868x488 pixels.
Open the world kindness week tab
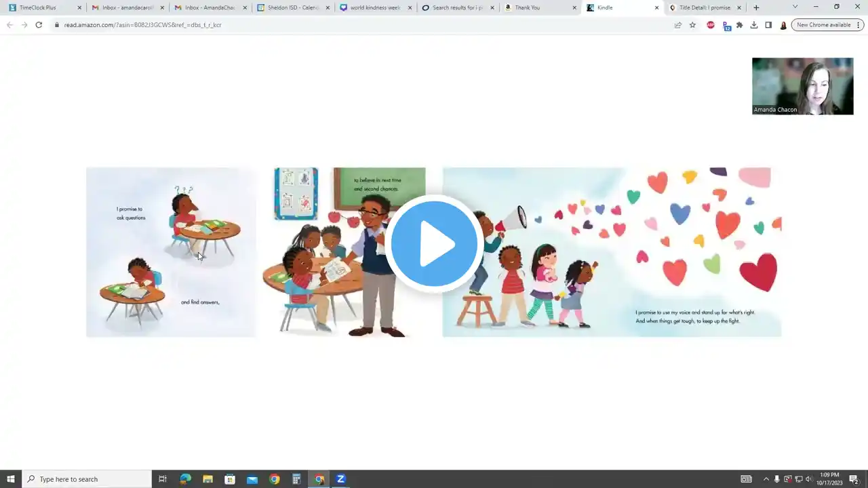(375, 7)
